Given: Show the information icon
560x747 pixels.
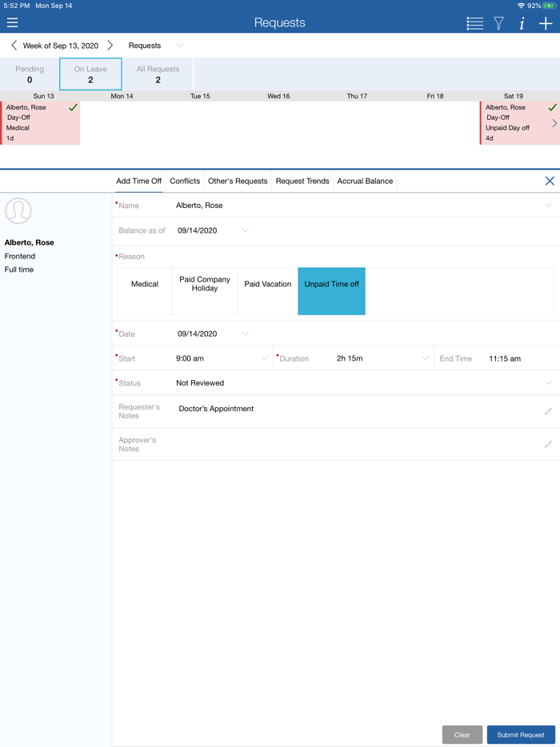Looking at the screenshot, I should tap(522, 23).
